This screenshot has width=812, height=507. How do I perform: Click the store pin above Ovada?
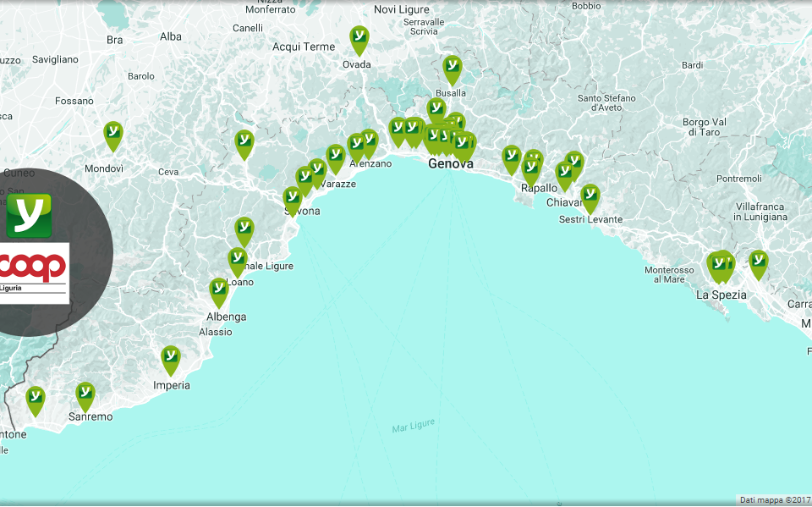(x=359, y=39)
